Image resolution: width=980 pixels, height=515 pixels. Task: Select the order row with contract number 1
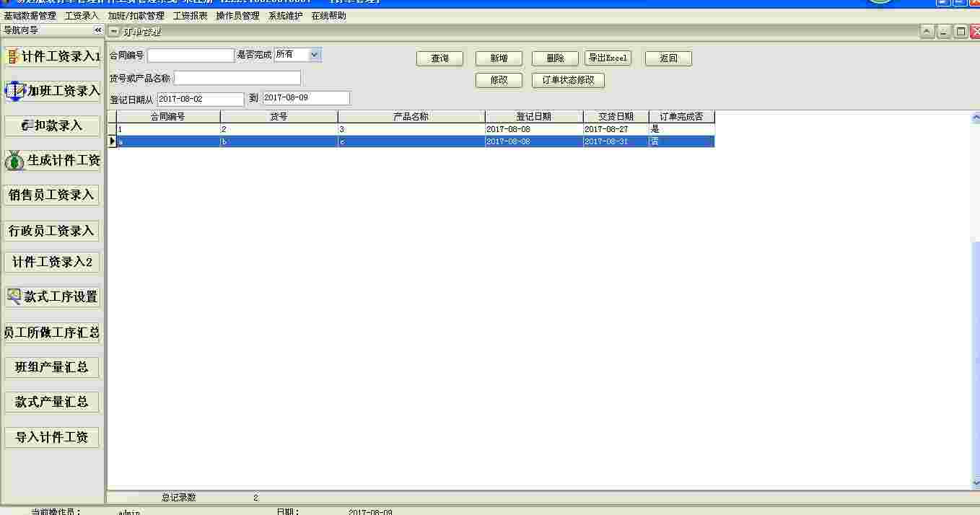289,130
